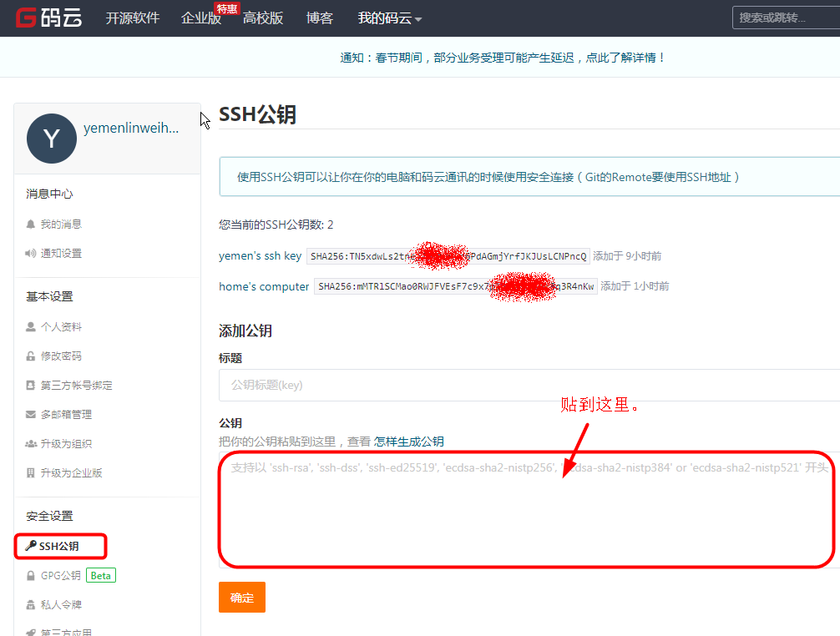Image resolution: width=840 pixels, height=636 pixels.
Task: Click the group icon beside 升级为组织
Action: (x=31, y=444)
